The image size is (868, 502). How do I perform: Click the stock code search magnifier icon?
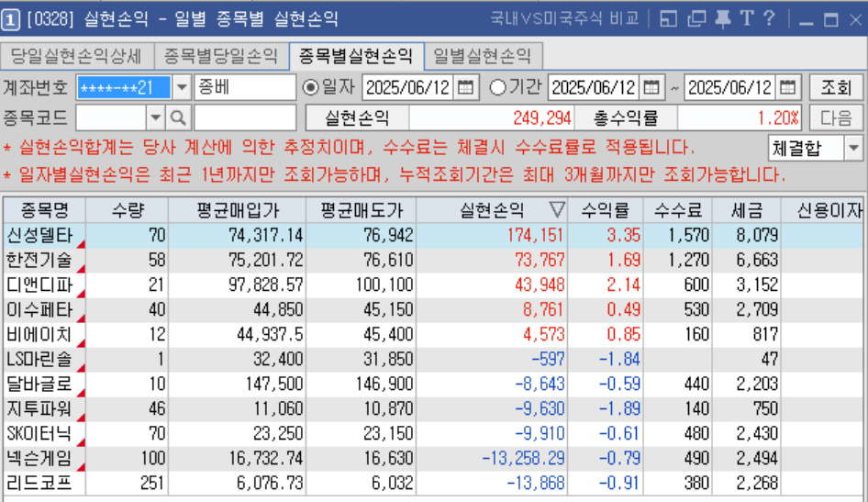(x=178, y=117)
